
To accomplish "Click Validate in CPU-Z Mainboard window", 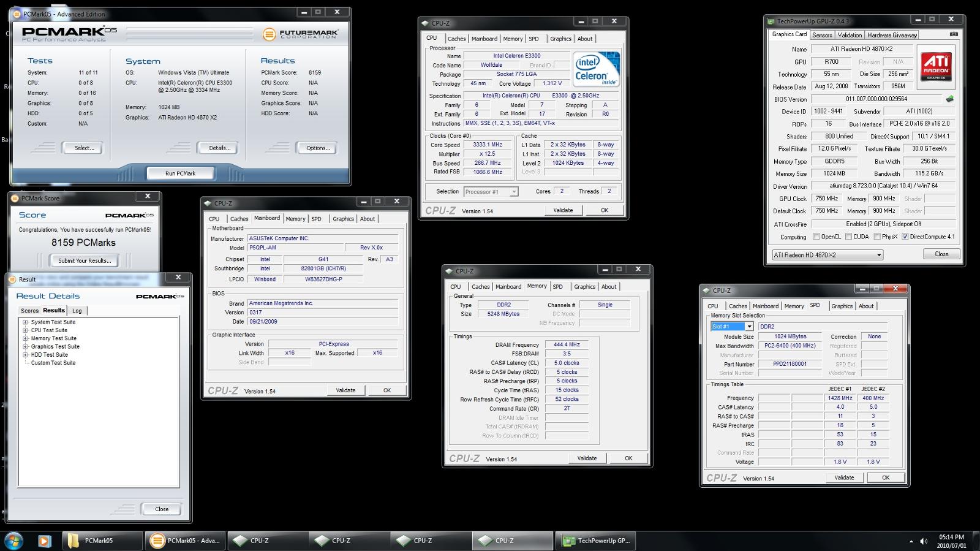I will (x=345, y=390).
